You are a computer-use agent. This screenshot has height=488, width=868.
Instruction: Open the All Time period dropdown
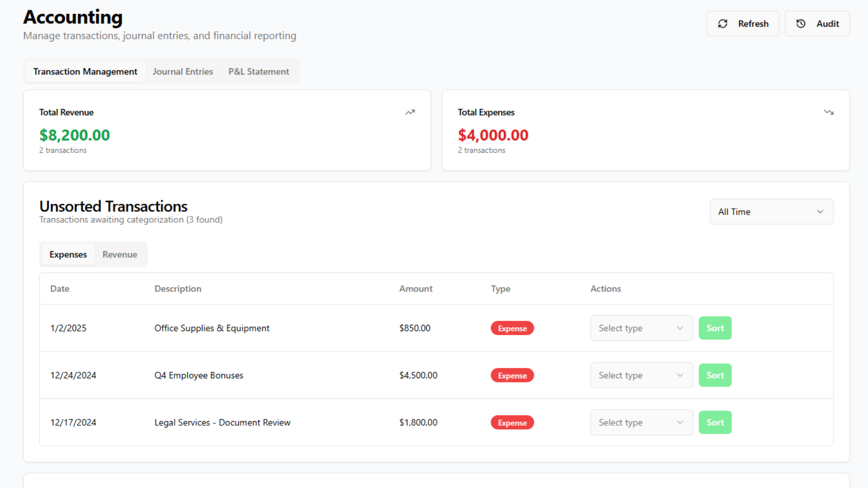pyautogui.click(x=771, y=211)
